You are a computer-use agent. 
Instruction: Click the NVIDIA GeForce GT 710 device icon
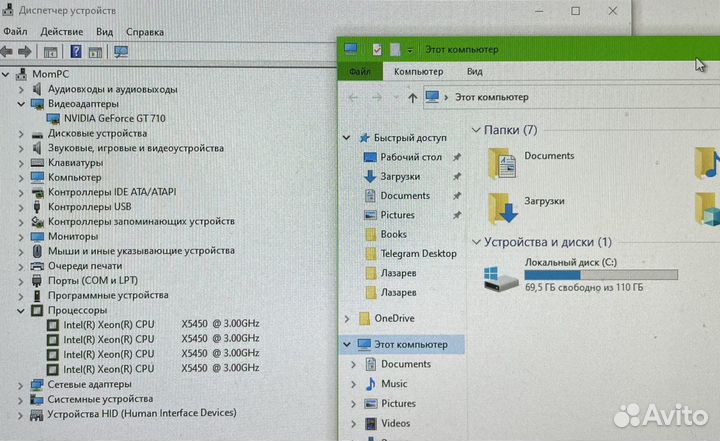[54, 118]
